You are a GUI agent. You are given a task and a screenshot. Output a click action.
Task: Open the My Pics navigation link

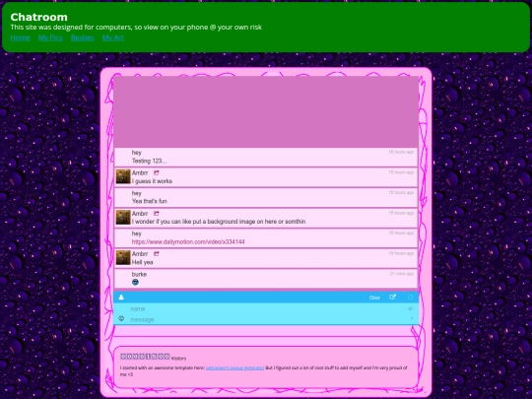coord(50,37)
